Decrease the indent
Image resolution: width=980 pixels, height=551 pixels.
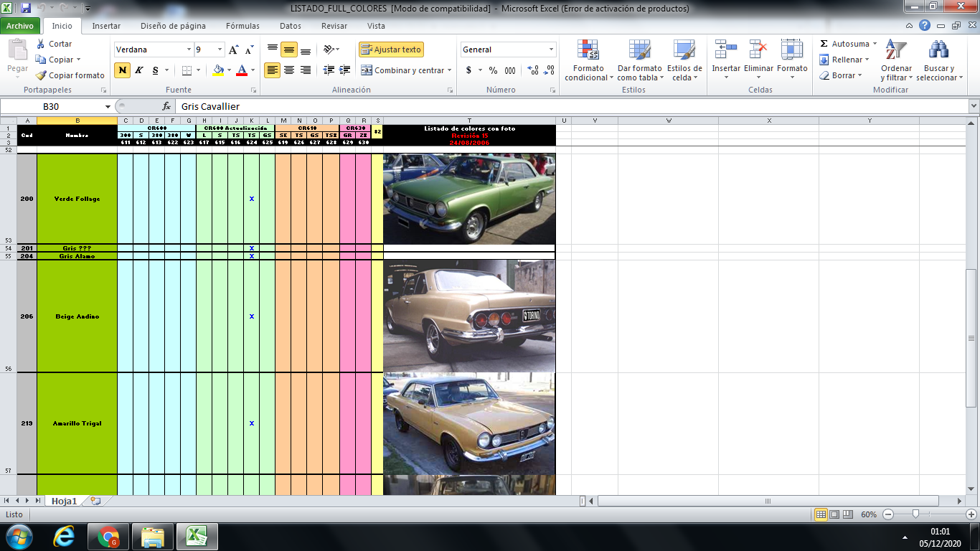point(329,70)
